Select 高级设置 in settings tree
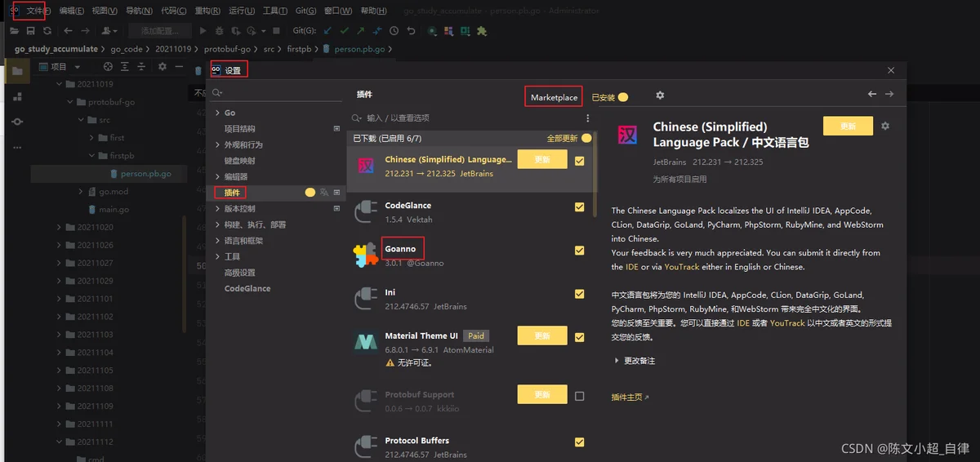Viewport: 980px width, 462px height. click(240, 273)
